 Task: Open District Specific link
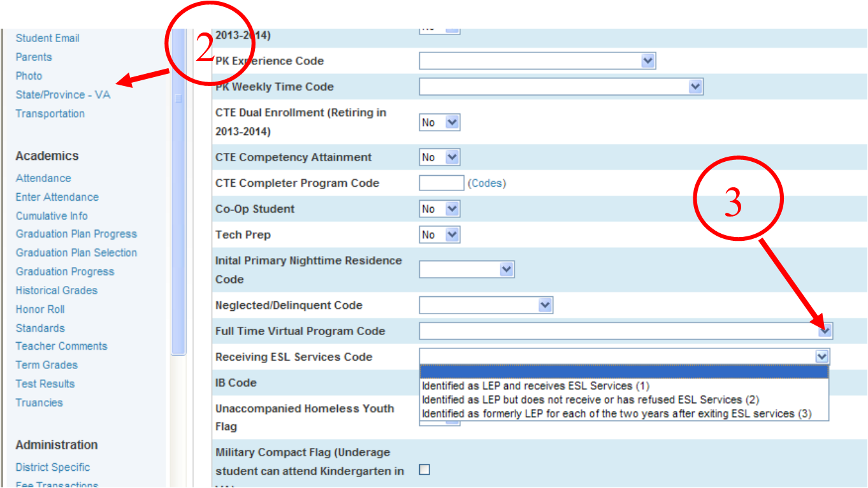53,467
